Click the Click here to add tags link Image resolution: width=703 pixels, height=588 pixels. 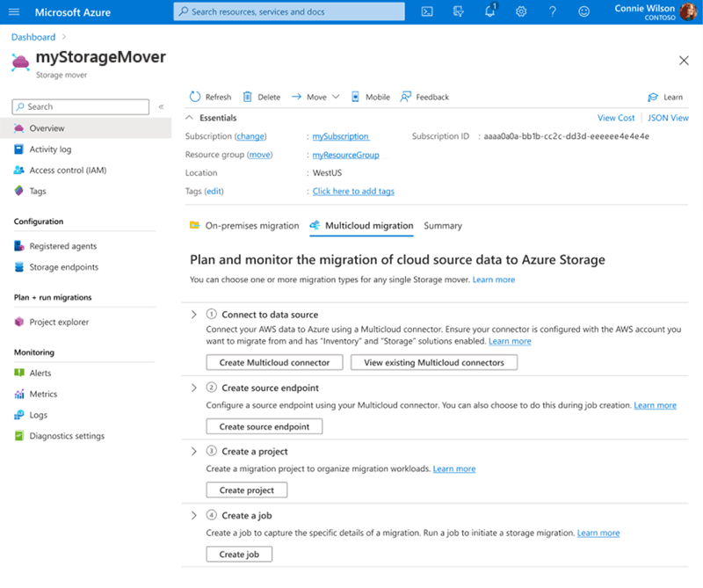[353, 191]
